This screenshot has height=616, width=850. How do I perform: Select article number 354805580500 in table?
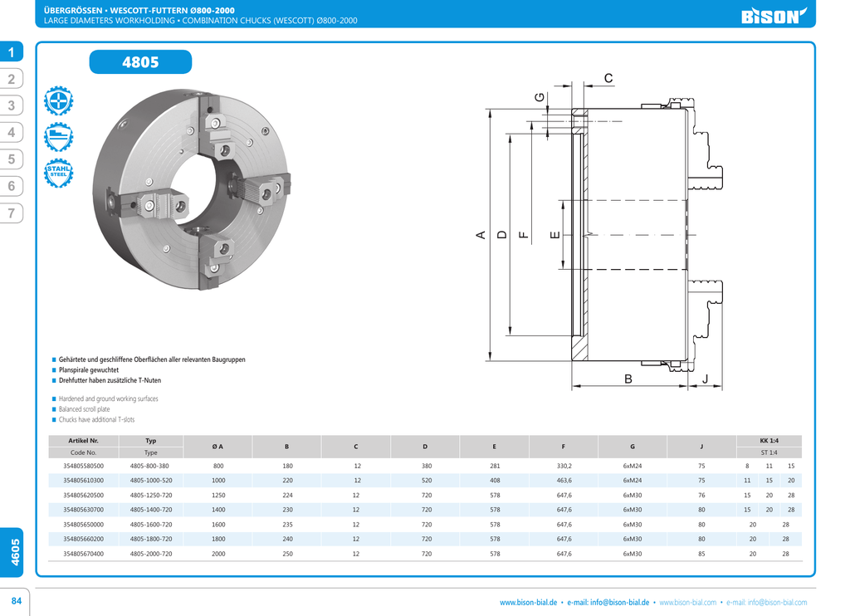(x=83, y=467)
